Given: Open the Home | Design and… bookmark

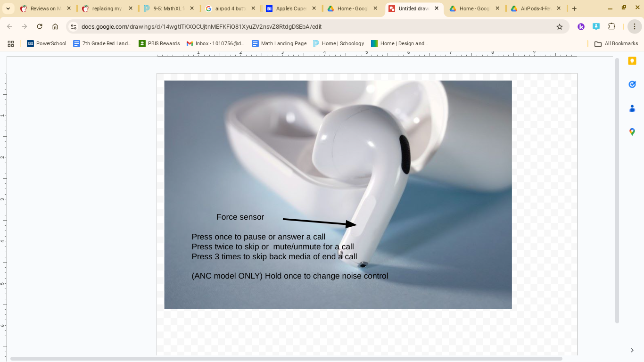Looking at the screenshot, I should tap(399, 43).
